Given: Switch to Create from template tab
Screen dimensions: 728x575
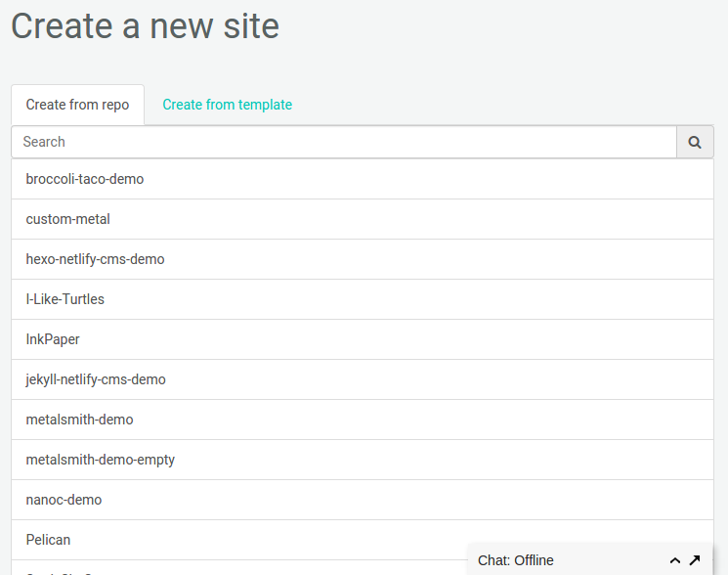Looking at the screenshot, I should pos(227,105).
